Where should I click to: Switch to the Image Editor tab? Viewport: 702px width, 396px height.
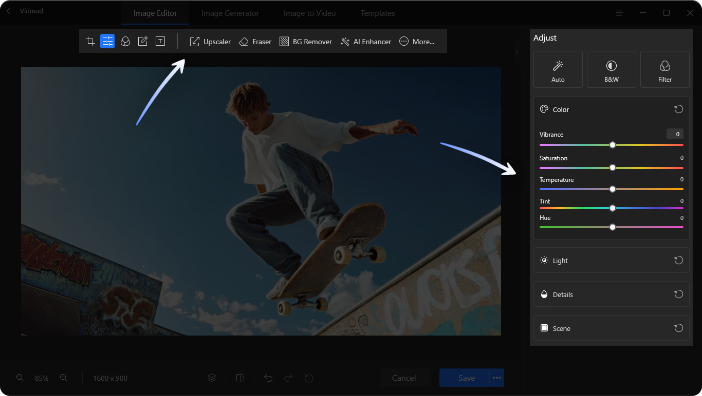coord(155,13)
